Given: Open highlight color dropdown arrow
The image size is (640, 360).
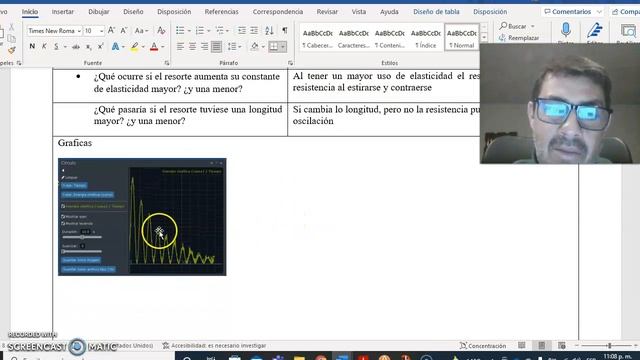Looking at the screenshot, I should point(143,47).
